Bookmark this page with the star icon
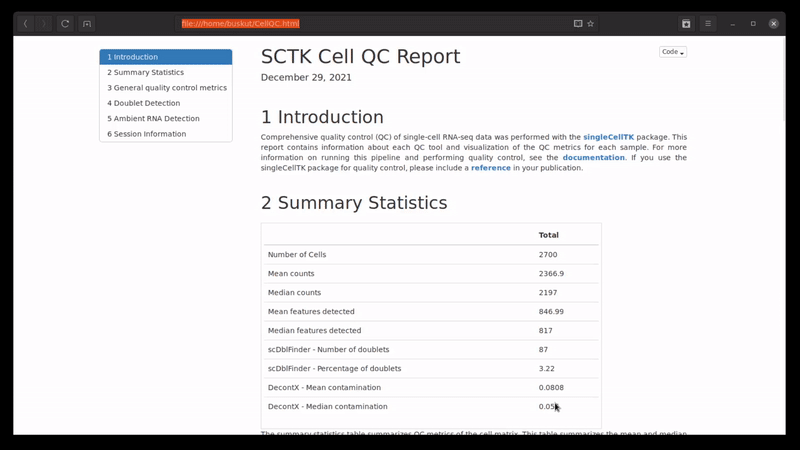The height and width of the screenshot is (450, 800). [x=591, y=24]
